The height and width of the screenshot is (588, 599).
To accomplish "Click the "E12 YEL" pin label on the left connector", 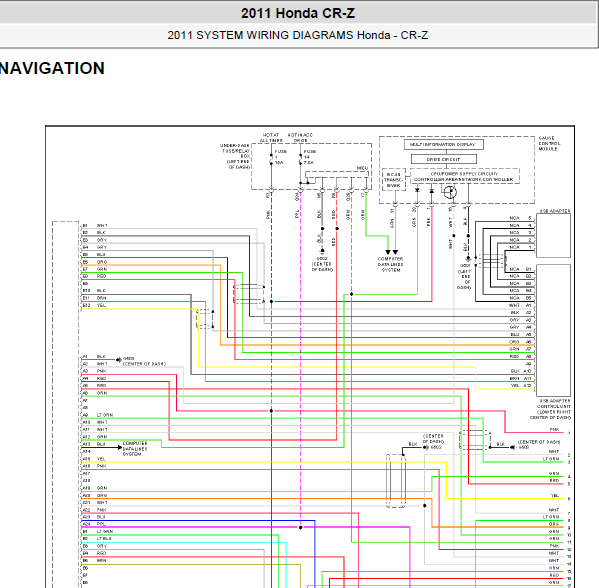I will point(94,305).
